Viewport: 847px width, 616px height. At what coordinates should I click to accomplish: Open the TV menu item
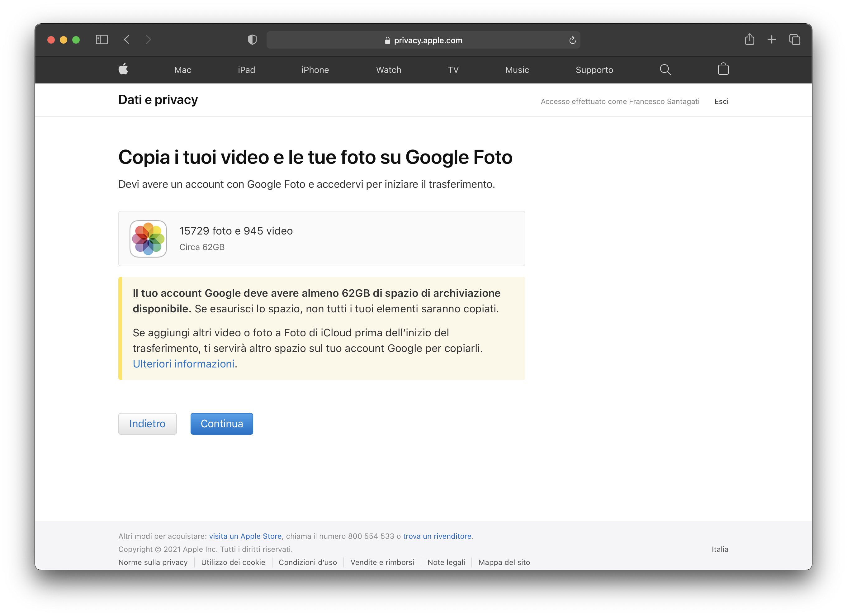click(x=453, y=70)
